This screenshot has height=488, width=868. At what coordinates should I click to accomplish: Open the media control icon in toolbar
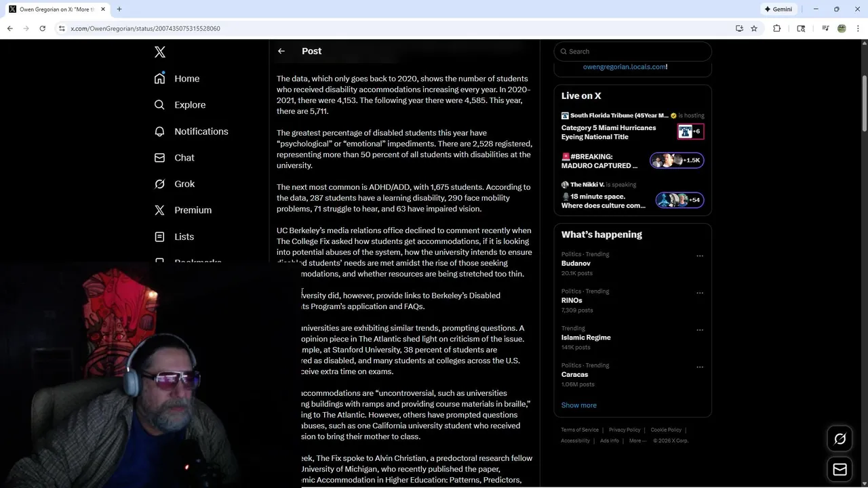[x=825, y=28]
